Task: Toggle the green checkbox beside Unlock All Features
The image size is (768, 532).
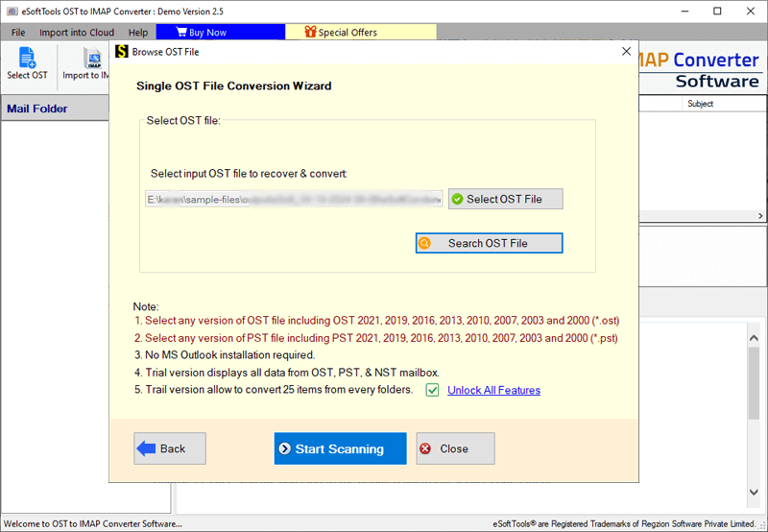Action: (432, 390)
